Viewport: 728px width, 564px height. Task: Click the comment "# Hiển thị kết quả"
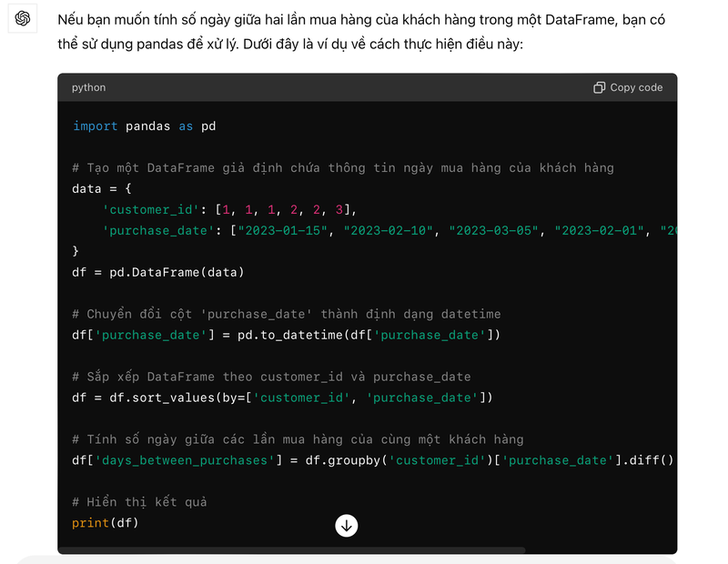pos(139,502)
